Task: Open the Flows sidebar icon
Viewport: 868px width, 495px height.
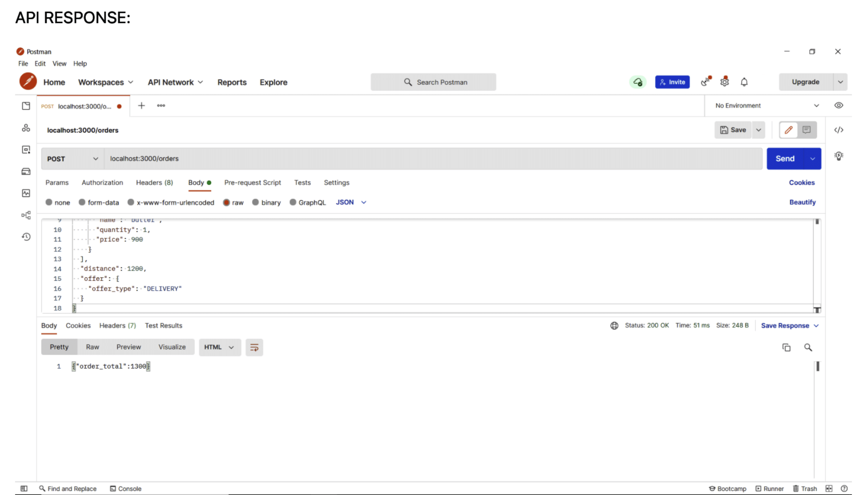Action: [x=26, y=215]
